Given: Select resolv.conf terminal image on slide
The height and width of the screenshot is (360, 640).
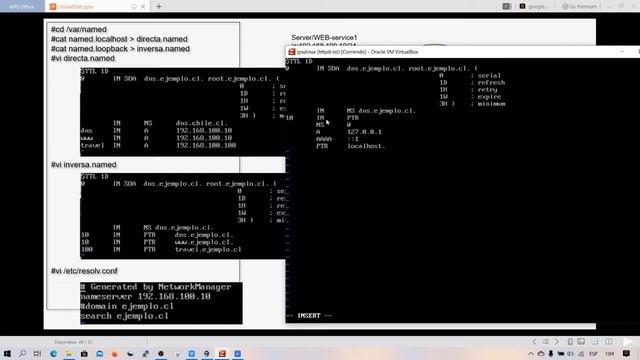Looking at the screenshot, I should [161, 303].
